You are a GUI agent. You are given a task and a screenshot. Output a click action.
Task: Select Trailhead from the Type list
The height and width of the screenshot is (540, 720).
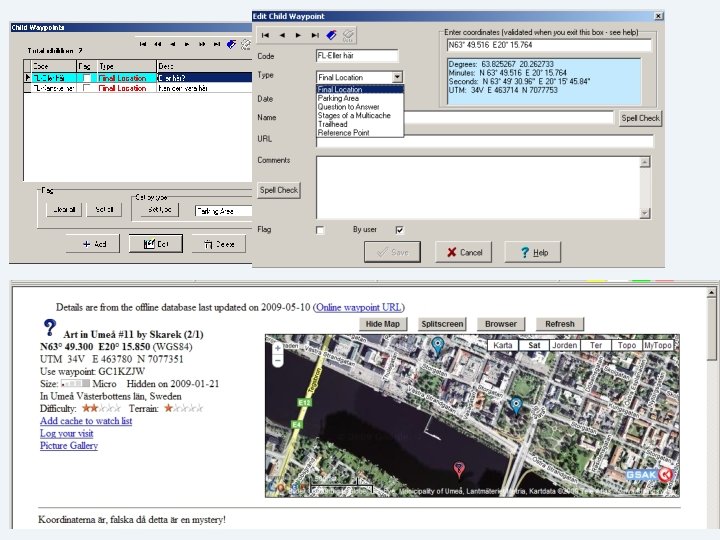(x=360, y=124)
